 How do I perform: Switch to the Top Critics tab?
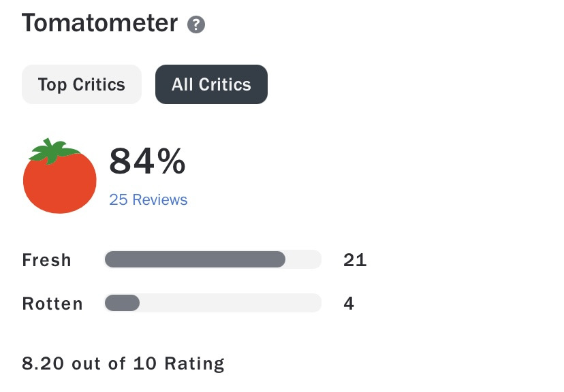coord(82,84)
